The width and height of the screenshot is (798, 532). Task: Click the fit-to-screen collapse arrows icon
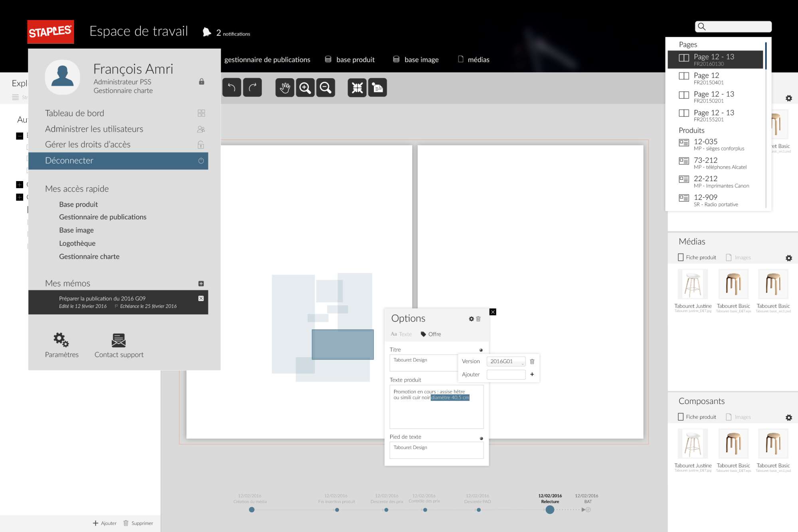357,87
